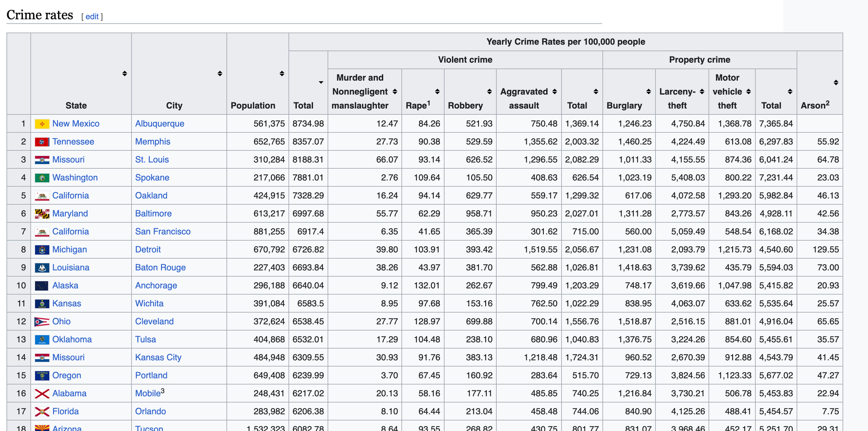Click the Kansas City link

158,358
